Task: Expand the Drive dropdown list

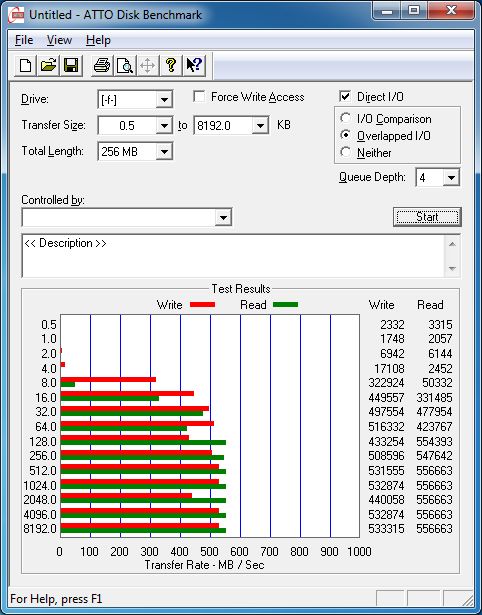Action: coord(164,100)
